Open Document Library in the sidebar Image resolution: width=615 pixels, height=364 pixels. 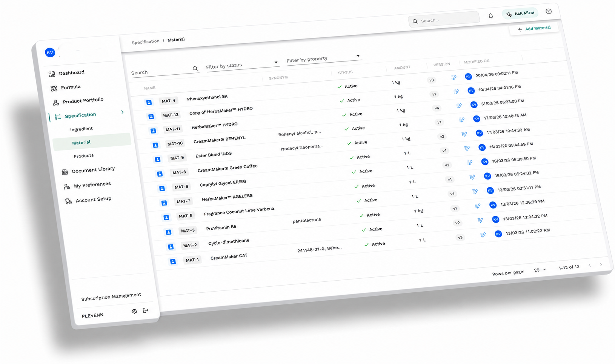88,170
